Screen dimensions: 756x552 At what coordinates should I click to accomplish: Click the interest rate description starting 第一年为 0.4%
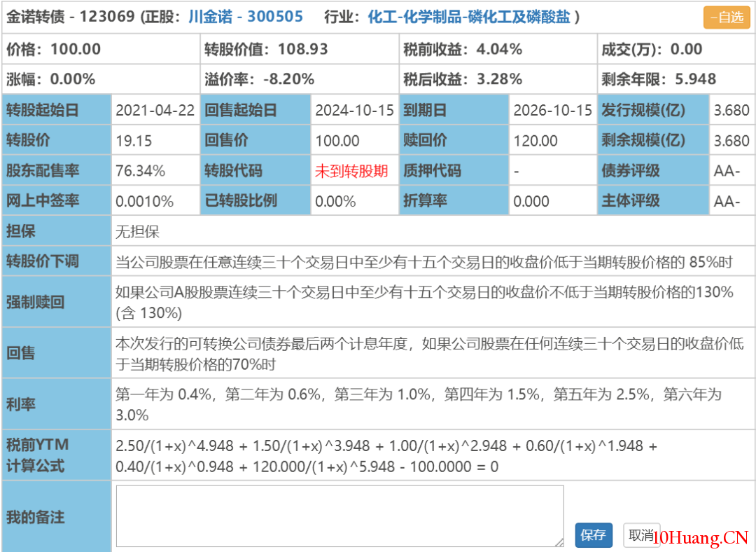(419, 404)
